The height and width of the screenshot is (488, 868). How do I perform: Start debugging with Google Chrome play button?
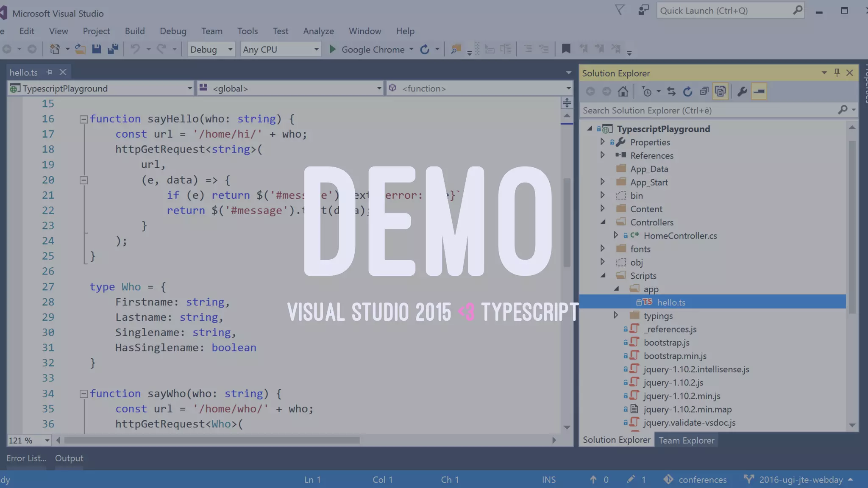(x=333, y=50)
